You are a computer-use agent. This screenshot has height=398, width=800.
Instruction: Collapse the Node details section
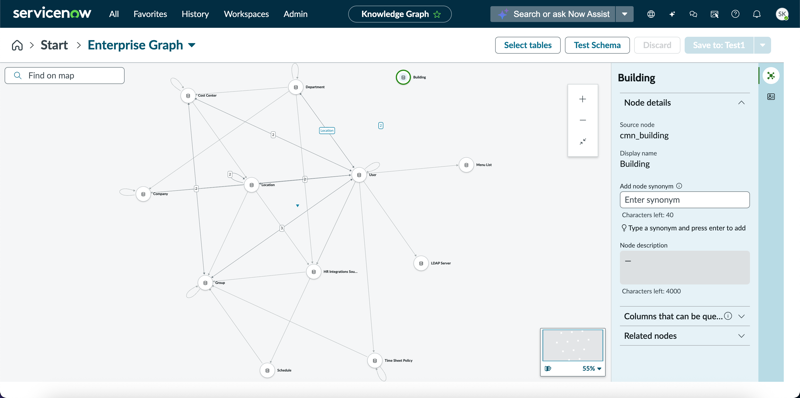pyautogui.click(x=741, y=103)
